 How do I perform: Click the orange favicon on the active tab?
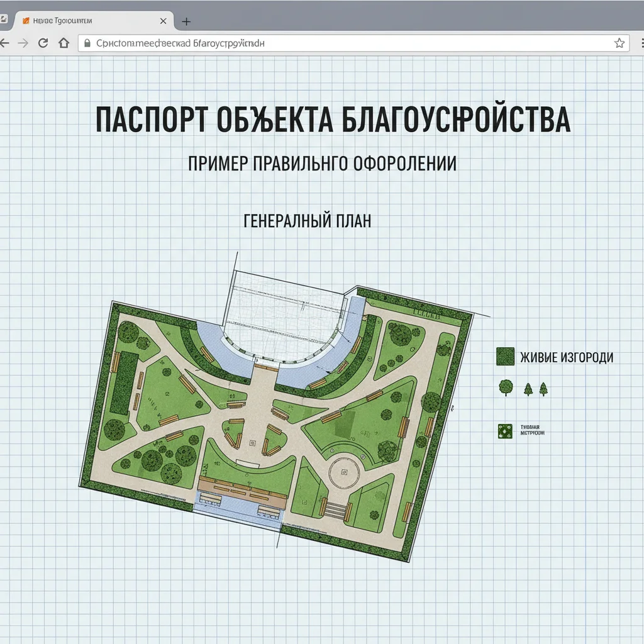click(26, 21)
